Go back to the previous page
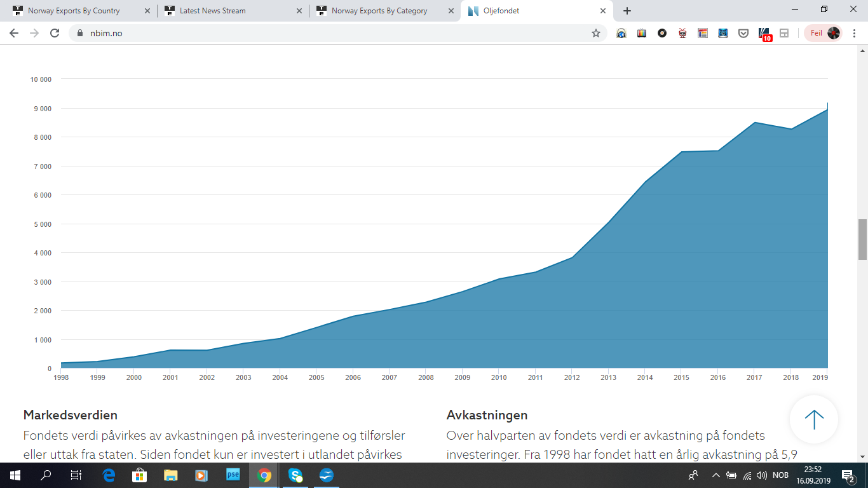This screenshot has height=488, width=868. tap(14, 33)
